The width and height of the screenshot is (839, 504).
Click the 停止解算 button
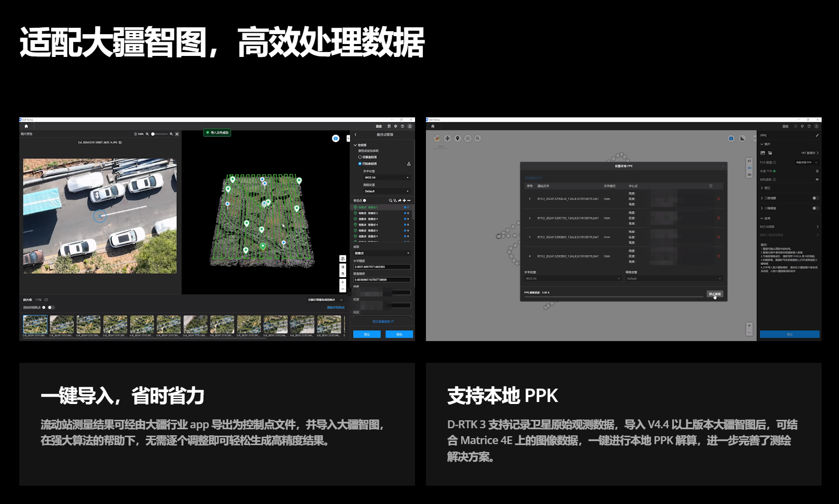click(715, 294)
